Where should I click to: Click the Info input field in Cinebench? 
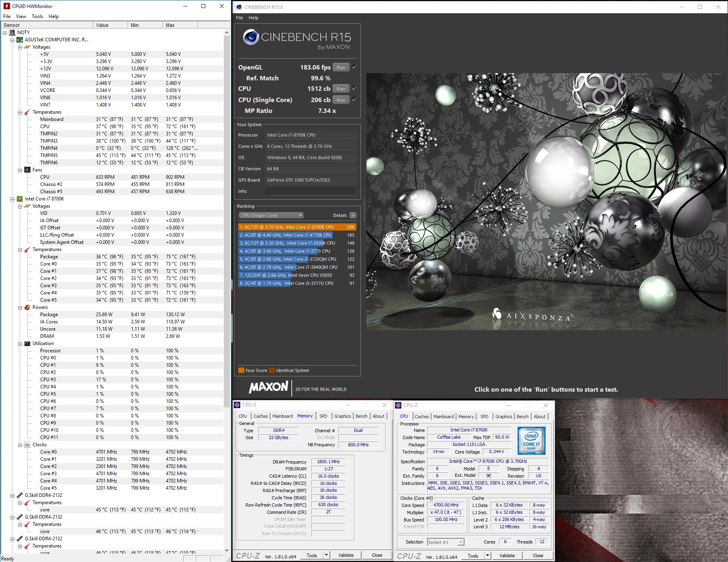(311, 191)
